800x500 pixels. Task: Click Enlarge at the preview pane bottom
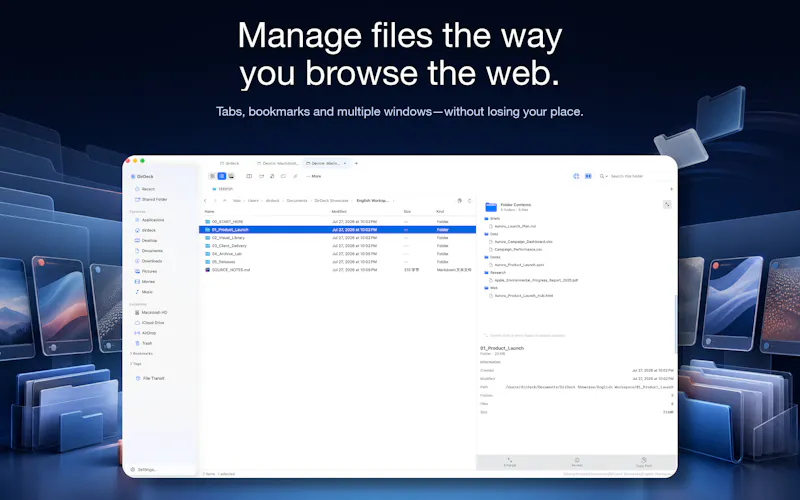pos(510,462)
